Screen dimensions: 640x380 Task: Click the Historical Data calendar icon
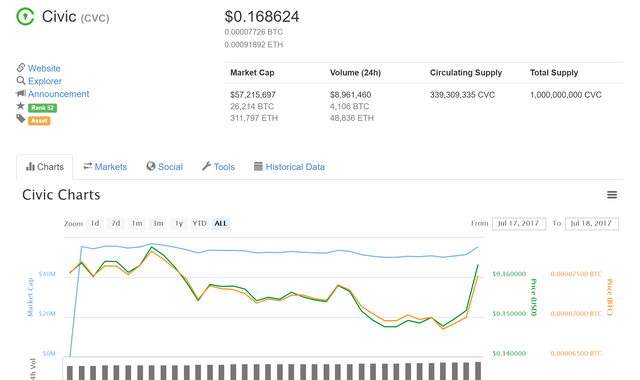coord(258,166)
